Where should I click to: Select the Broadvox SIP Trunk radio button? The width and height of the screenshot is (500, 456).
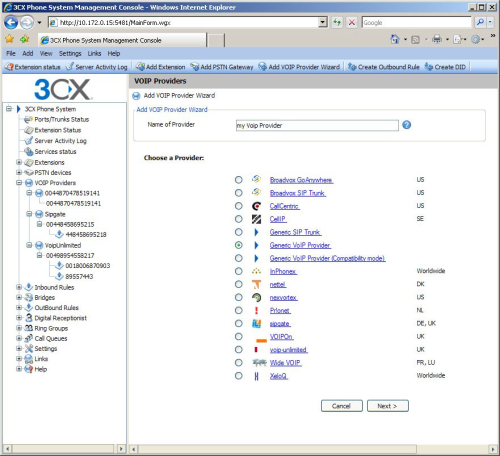click(x=238, y=193)
